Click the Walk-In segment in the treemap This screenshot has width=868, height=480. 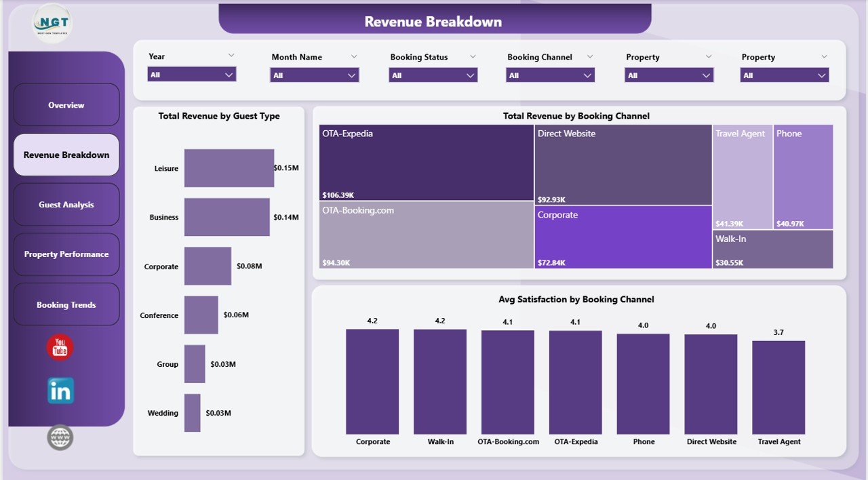click(x=773, y=249)
